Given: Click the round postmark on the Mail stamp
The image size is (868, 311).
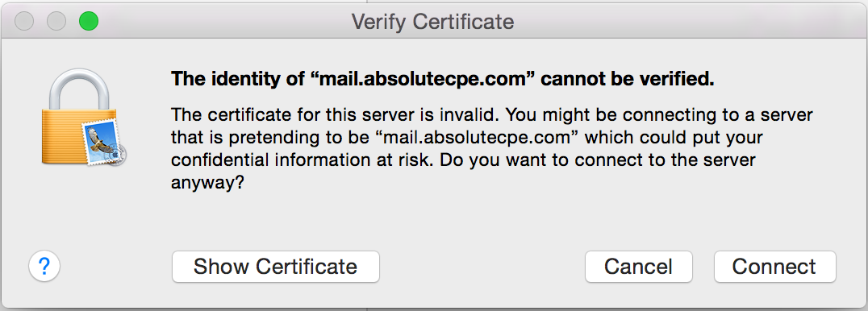Looking at the screenshot, I should (116, 154).
